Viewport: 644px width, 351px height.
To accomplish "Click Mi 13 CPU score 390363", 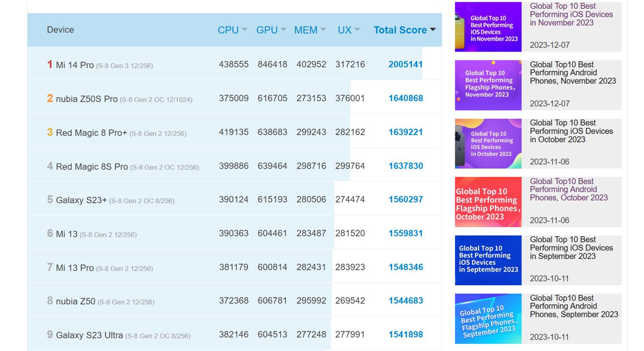I will (234, 233).
